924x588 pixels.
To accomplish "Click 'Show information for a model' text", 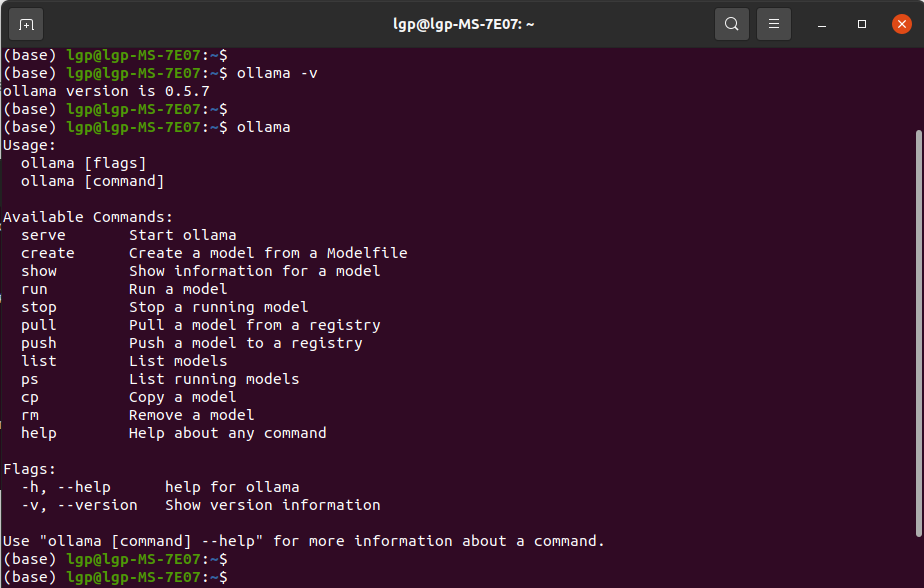I will [x=255, y=271].
